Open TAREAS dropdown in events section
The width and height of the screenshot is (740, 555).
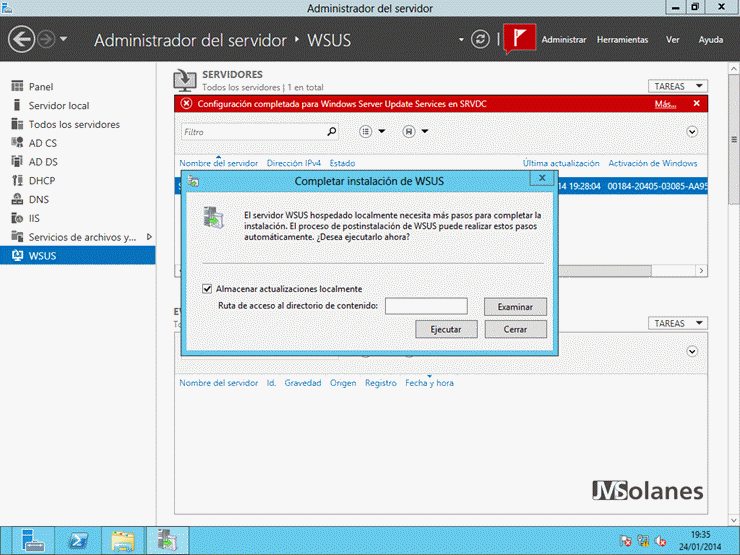click(678, 323)
